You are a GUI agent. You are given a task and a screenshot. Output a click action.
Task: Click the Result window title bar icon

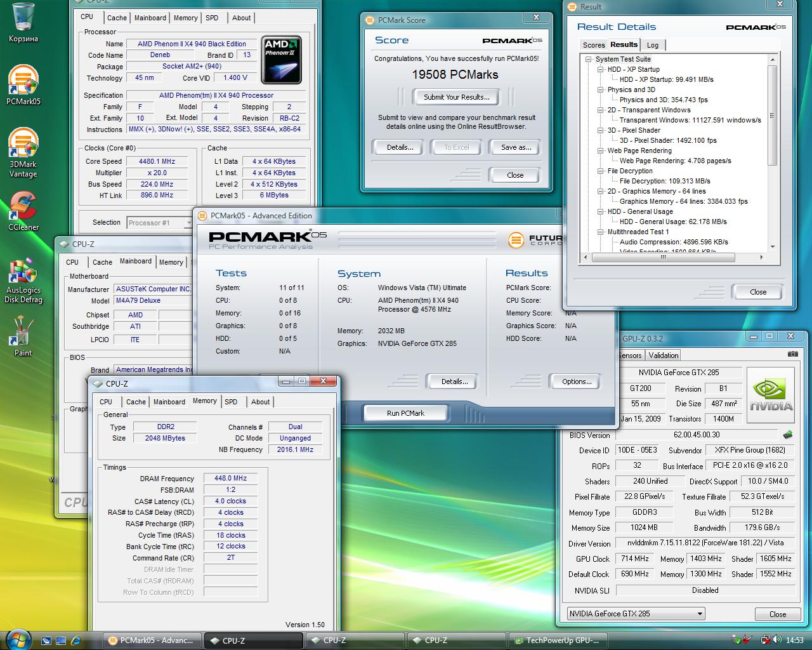pyautogui.click(x=573, y=6)
